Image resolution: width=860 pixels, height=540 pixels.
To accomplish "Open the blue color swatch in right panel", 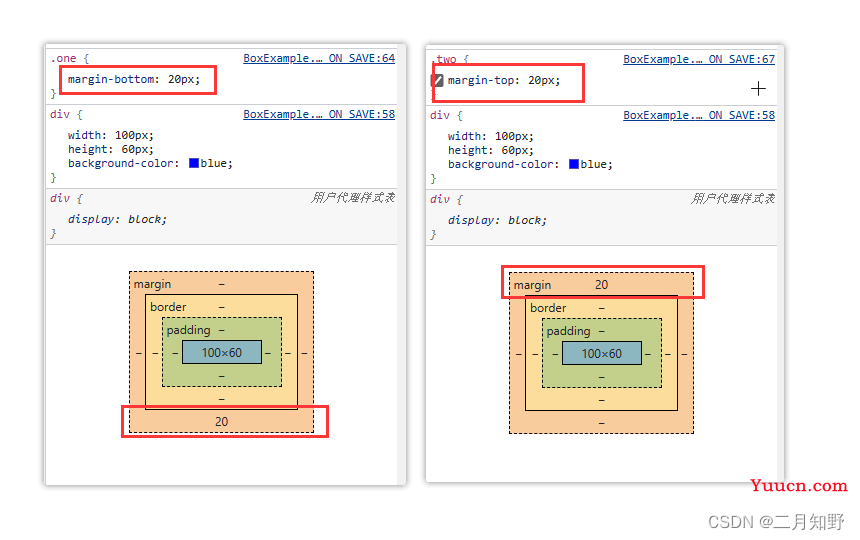I will coord(574,164).
